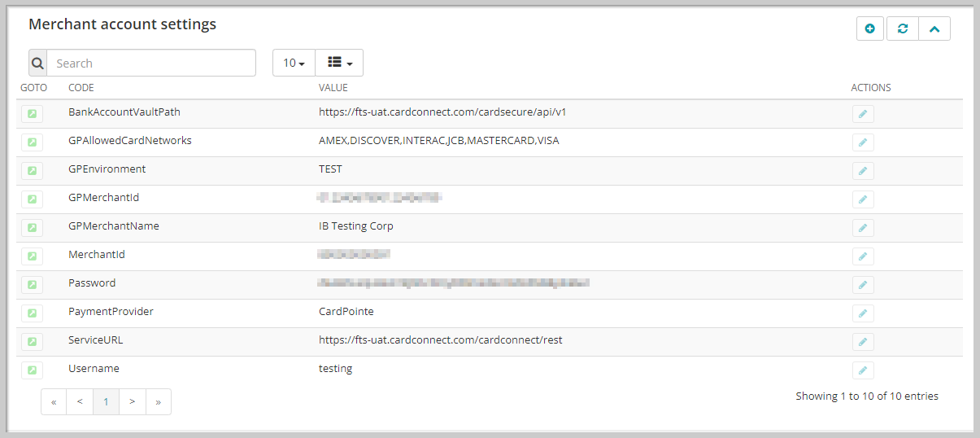980x438 pixels.
Task: Go to the Username setting
Action: pos(32,370)
